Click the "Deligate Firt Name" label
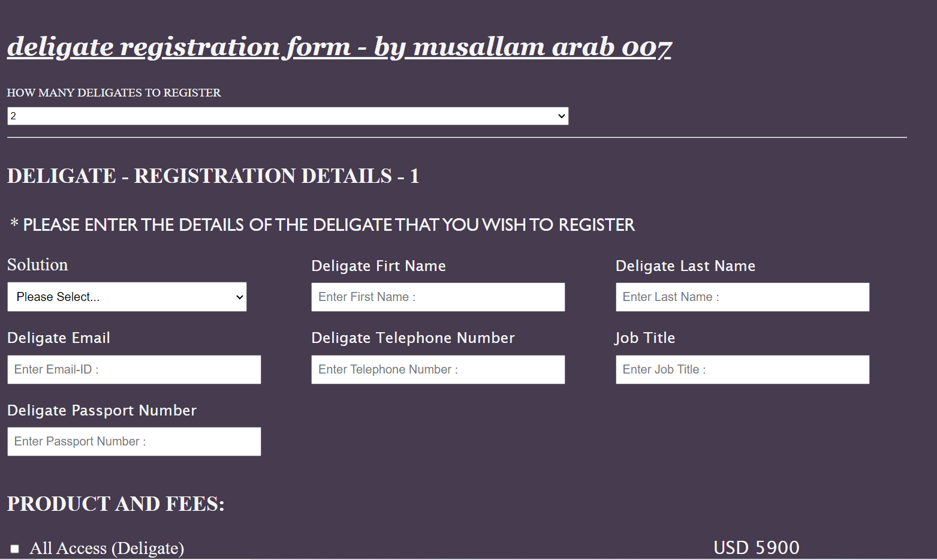This screenshot has width=937, height=560. coord(378,266)
